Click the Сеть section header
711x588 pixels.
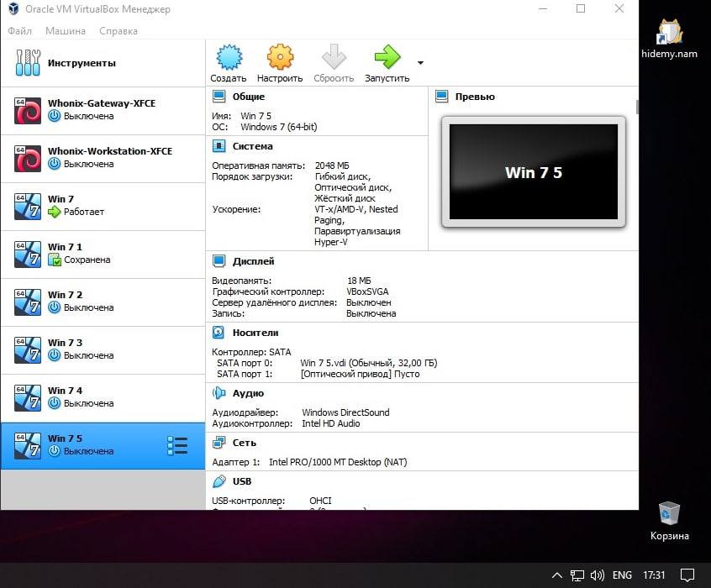(244, 443)
